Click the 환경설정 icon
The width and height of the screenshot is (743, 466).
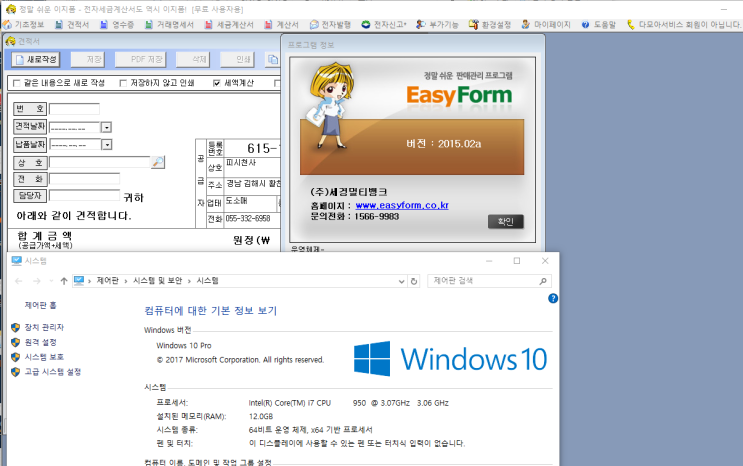click(473, 25)
